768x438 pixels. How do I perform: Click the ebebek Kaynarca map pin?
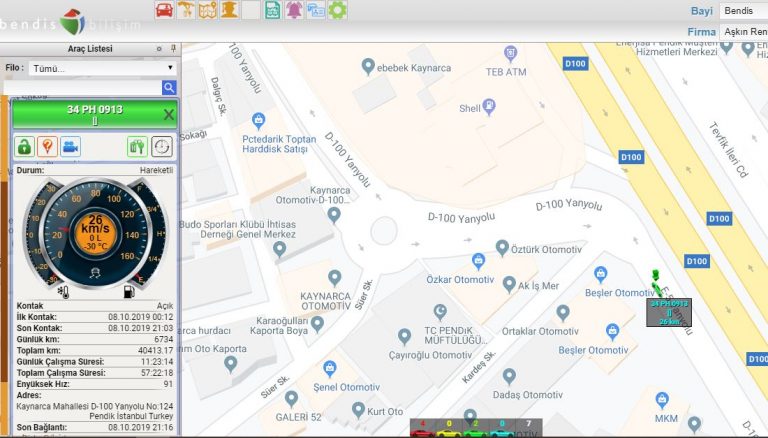tap(368, 66)
